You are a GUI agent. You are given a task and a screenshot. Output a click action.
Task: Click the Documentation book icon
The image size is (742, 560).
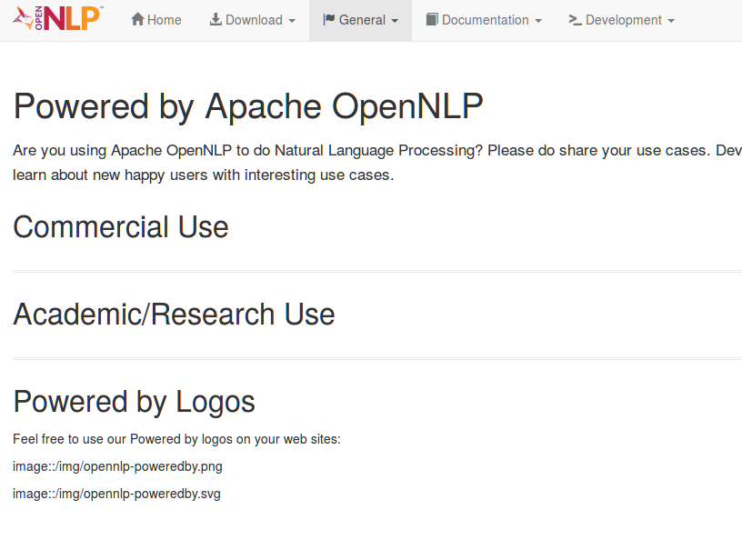[432, 19]
